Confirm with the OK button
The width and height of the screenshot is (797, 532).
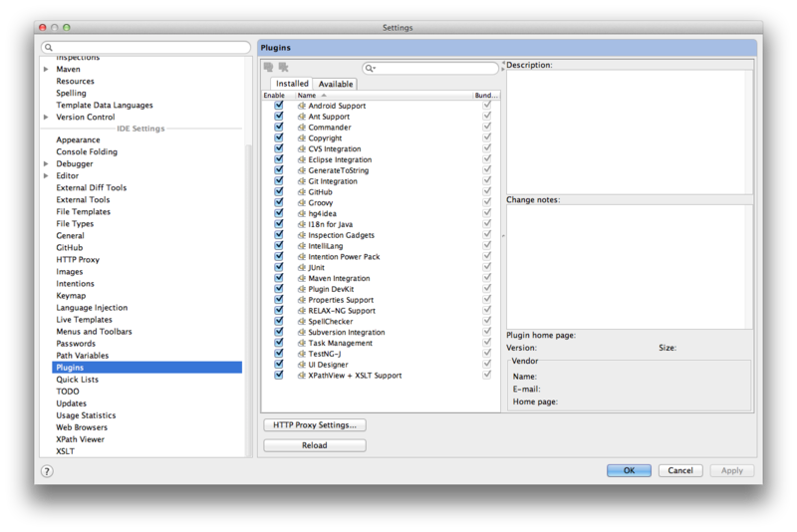click(629, 470)
